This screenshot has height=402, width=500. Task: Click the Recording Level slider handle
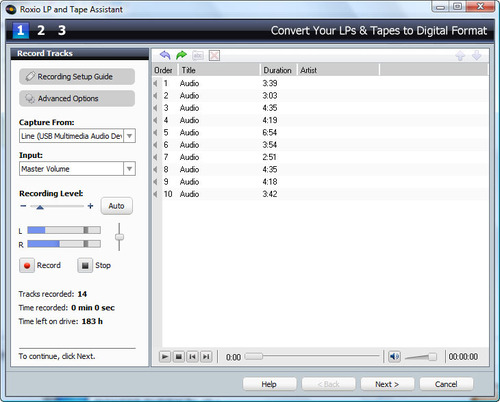point(40,207)
